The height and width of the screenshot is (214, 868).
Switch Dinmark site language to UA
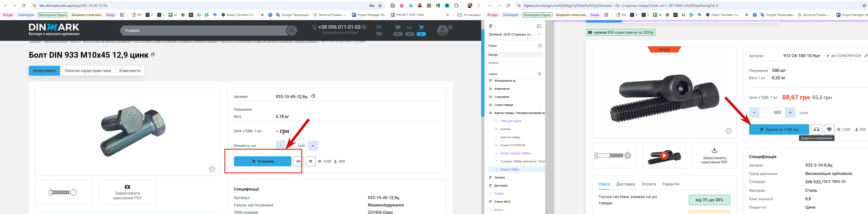pos(379,27)
